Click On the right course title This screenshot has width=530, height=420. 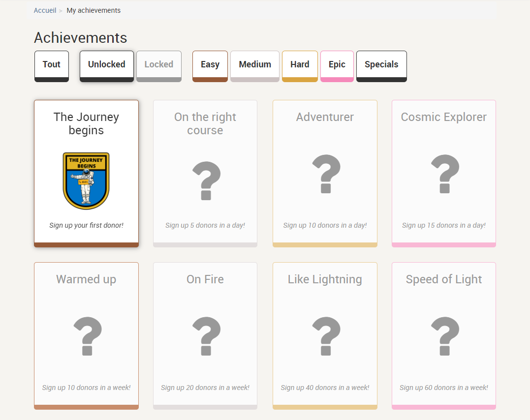(x=205, y=123)
